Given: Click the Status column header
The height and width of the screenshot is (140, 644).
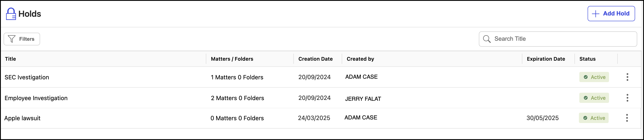Looking at the screenshot, I should pyautogui.click(x=587, y=59).
